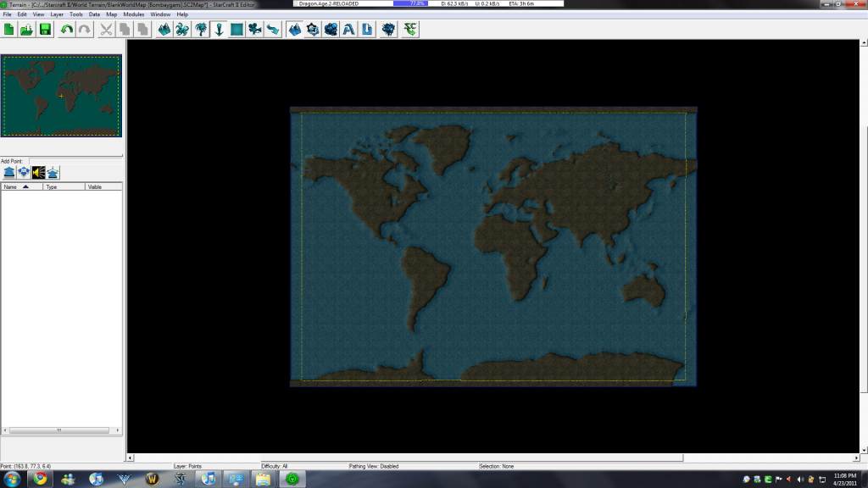Open the Map menu
868x488 pixels.
[111, 14]
